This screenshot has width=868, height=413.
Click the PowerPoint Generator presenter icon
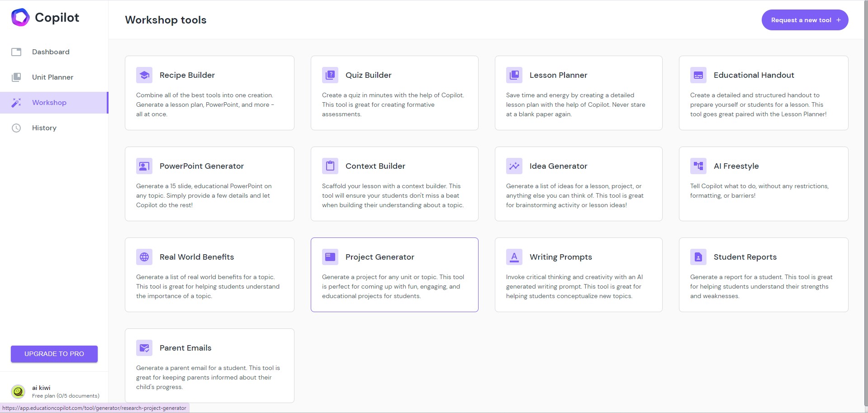[144, 166]
